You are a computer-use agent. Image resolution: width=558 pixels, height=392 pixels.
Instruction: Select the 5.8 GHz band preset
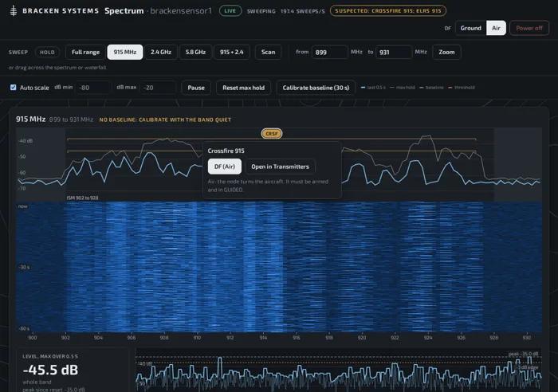pos(195,52)
